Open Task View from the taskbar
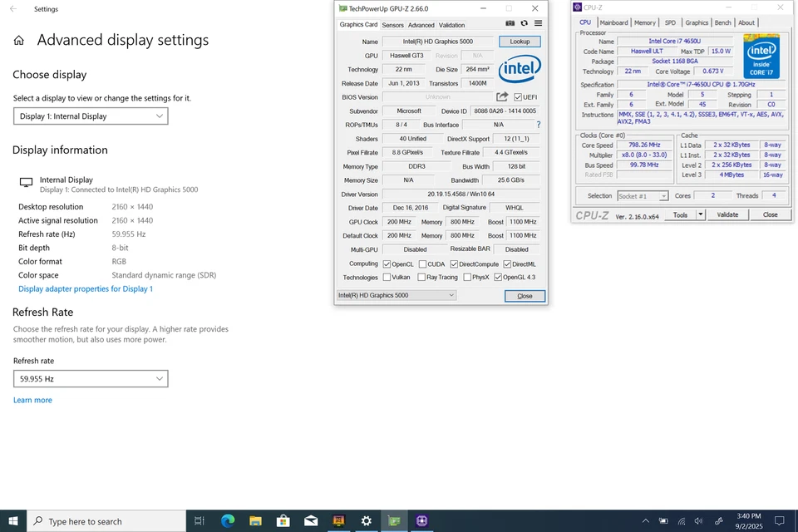The height and width of the screenshot is (532, 798). 199,520
